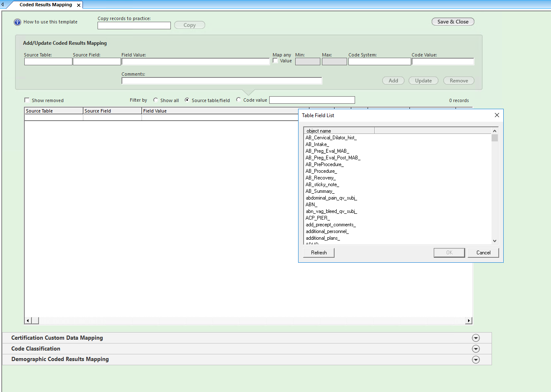Screen dimensions: 551x392
Task: Select AB_Summary_ list item
Action: pos(320,191)
